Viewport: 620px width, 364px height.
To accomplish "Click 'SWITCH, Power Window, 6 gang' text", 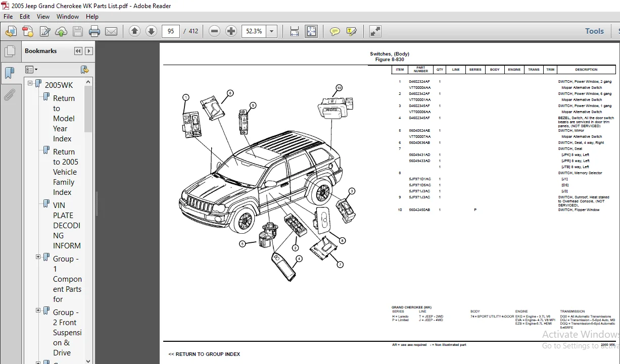I will point(585,93).
